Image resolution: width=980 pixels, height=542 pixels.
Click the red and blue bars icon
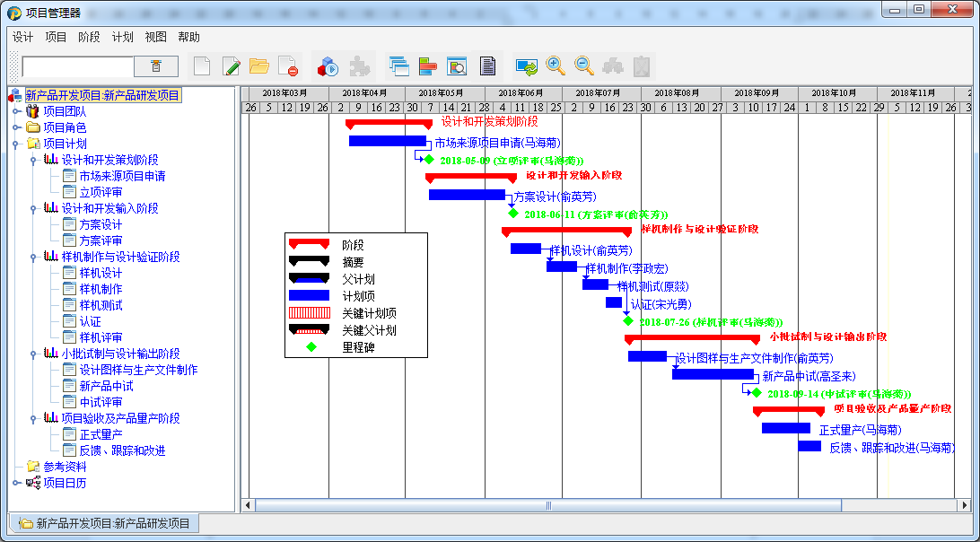427,66
